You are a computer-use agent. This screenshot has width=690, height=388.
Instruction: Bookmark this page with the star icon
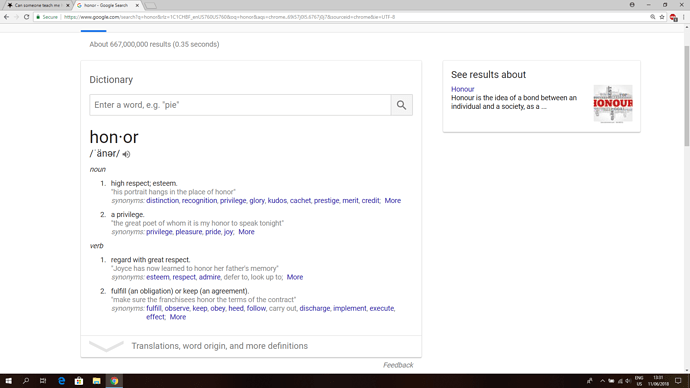(662, 17)
